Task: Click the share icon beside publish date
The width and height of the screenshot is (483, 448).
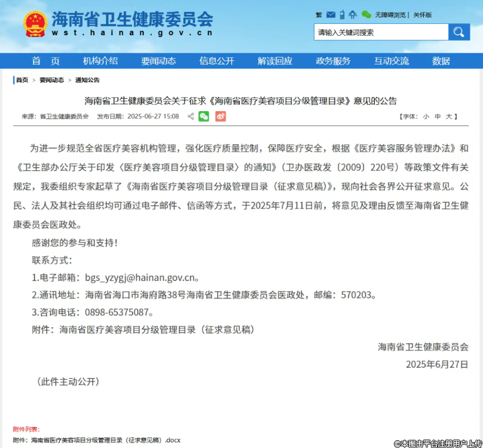Action: tap(190, 117)
